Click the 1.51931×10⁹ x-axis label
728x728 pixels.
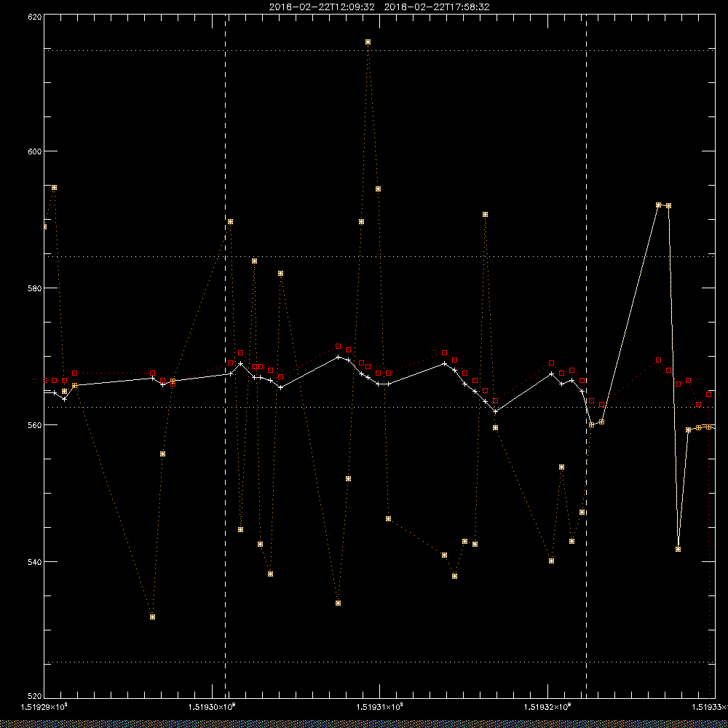(x=380, y=707)
